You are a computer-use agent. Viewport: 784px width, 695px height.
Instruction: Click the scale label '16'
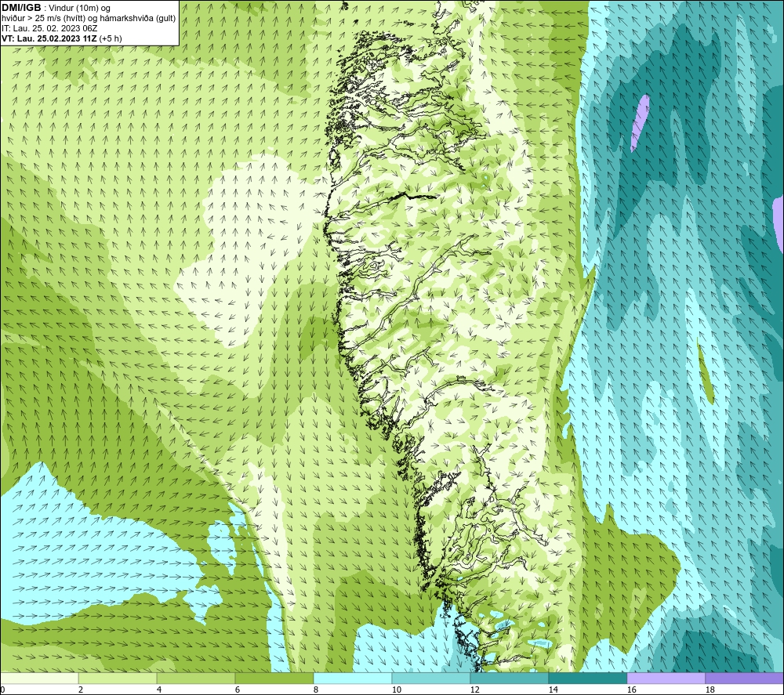631,690
